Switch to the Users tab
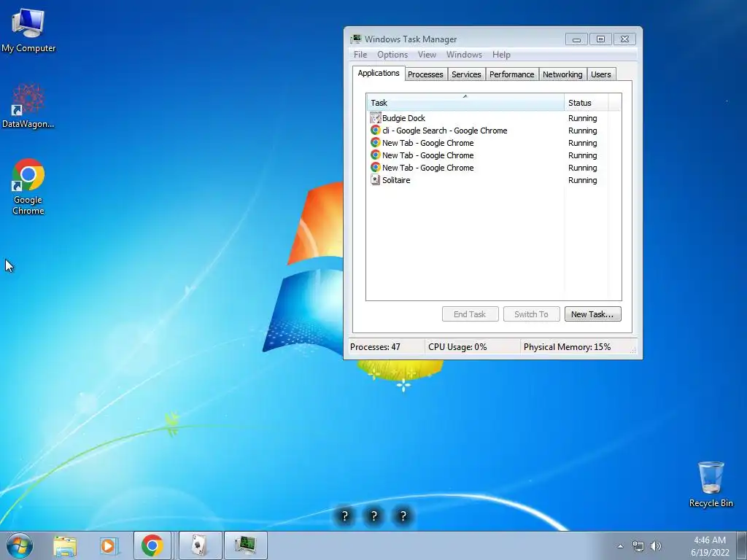This screenshot has width=747, height=560. pyautogui.click(x=601, y=74)
